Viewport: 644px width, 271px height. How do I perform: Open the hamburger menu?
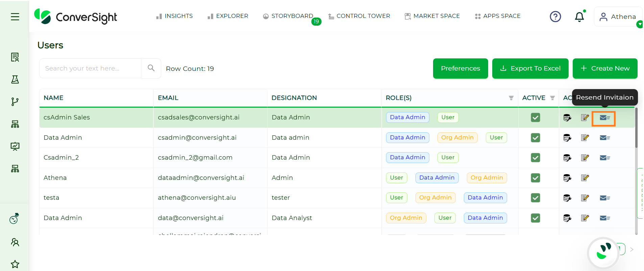pyautogui.click(x=15, y=17)
